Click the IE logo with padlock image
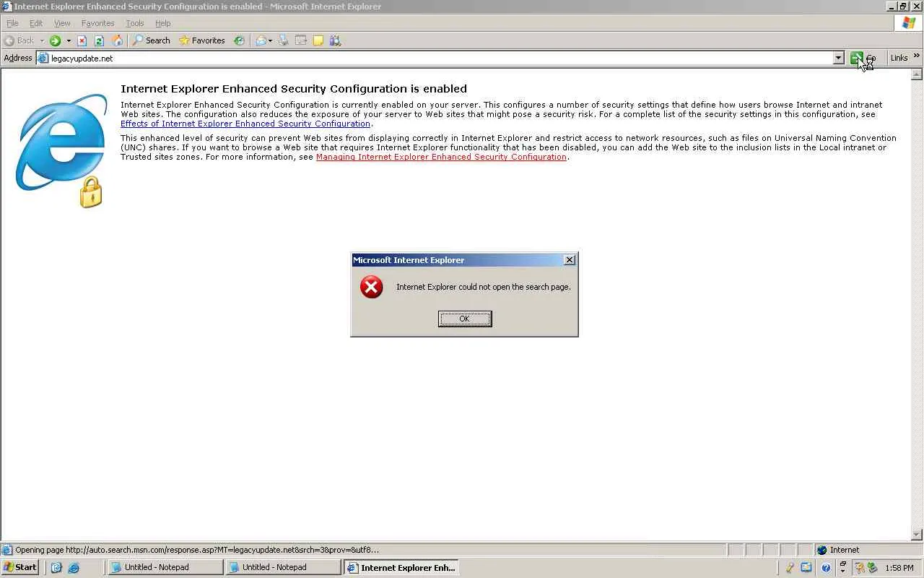This screenshot has height=578, width=924. coord(61,150)
